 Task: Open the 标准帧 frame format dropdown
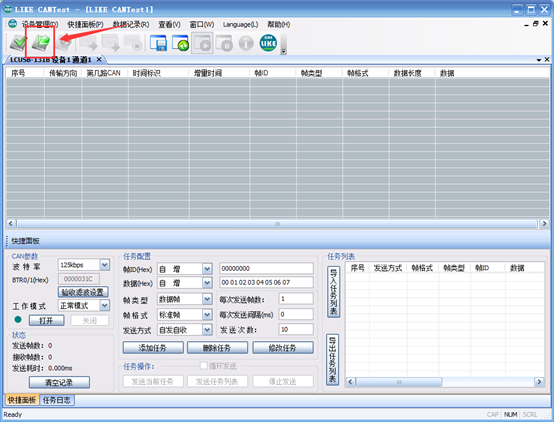click(207, 314)
